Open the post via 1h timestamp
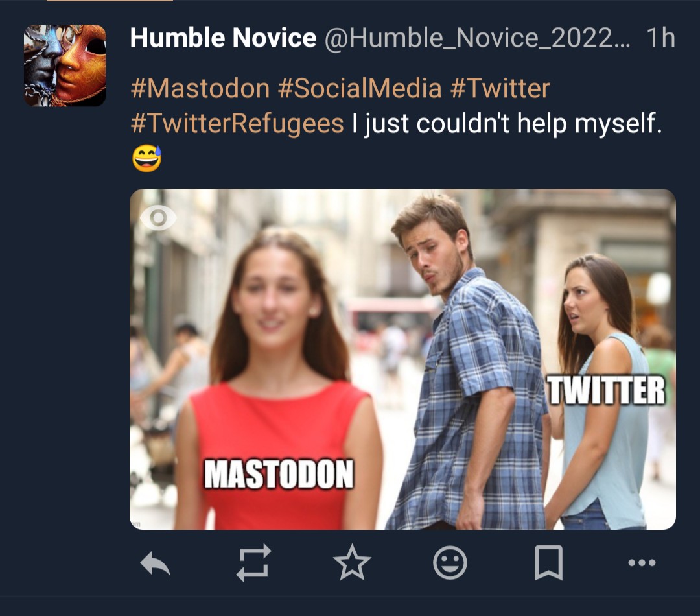The width and height of the screenshot is (700, 616). 661,39
